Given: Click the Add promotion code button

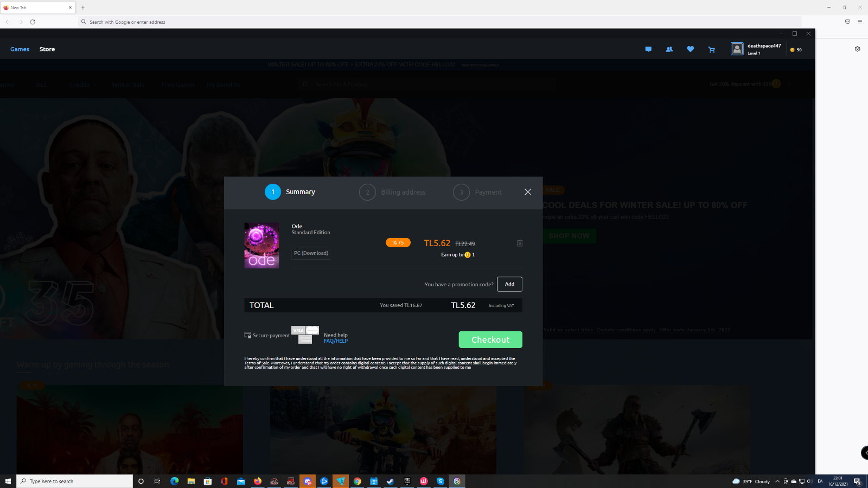Looking at the screenshot, I should [x=509, y=284].
